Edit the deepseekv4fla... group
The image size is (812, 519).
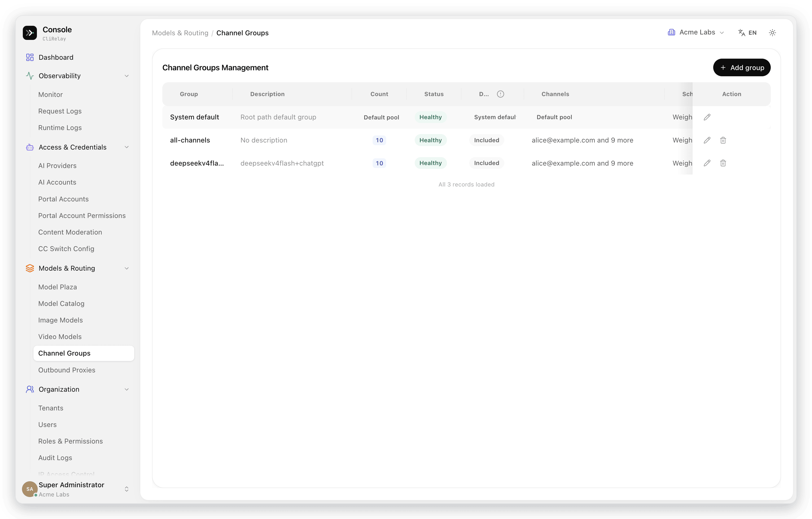click(x=707, y=163)
